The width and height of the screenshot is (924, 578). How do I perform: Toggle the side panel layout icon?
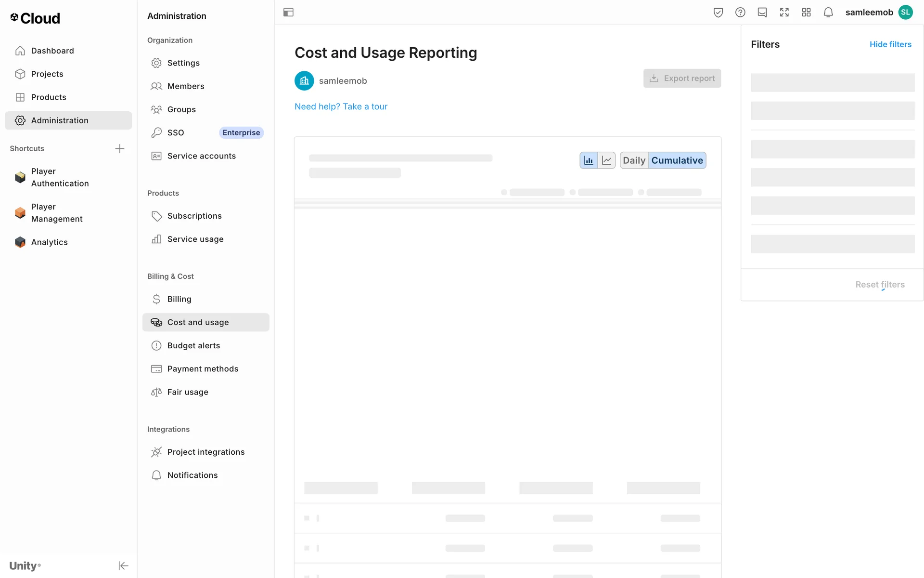tap(288, 13)
